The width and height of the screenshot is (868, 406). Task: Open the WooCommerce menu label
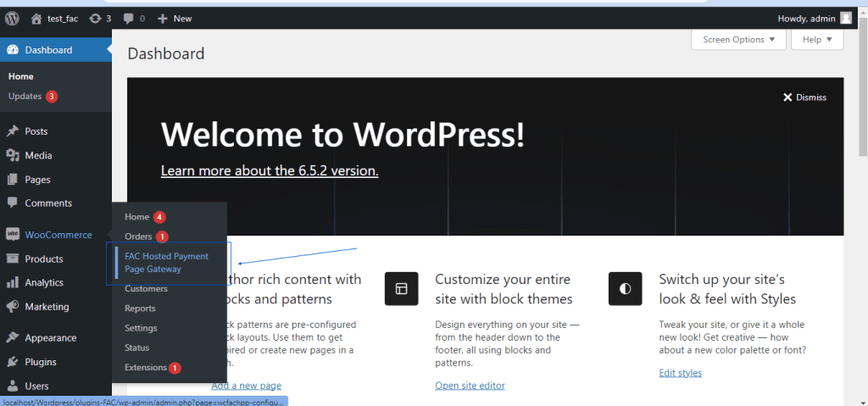click(x=58, y=235)
